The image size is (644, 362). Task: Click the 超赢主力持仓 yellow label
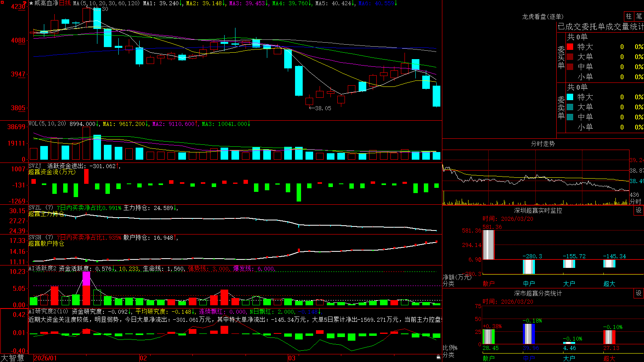[46, 214]
